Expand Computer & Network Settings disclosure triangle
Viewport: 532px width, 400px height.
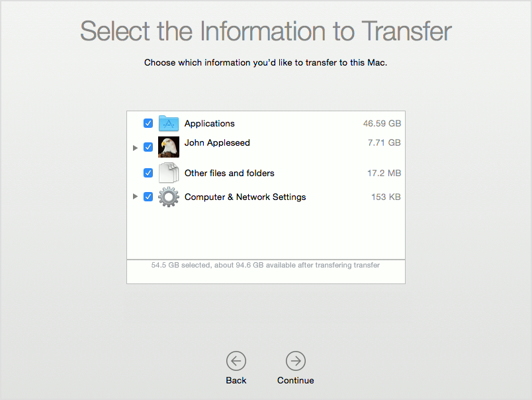tap(135, 196)
